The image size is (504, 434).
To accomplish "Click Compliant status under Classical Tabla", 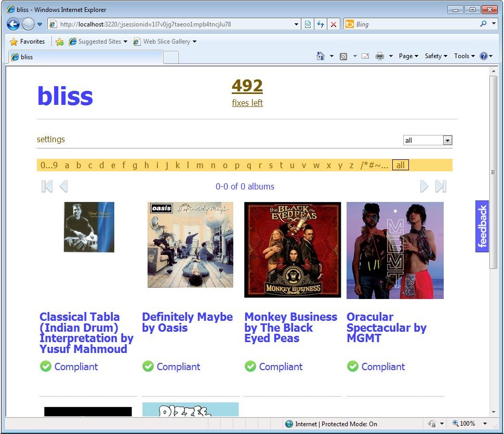I will (69, 367).
